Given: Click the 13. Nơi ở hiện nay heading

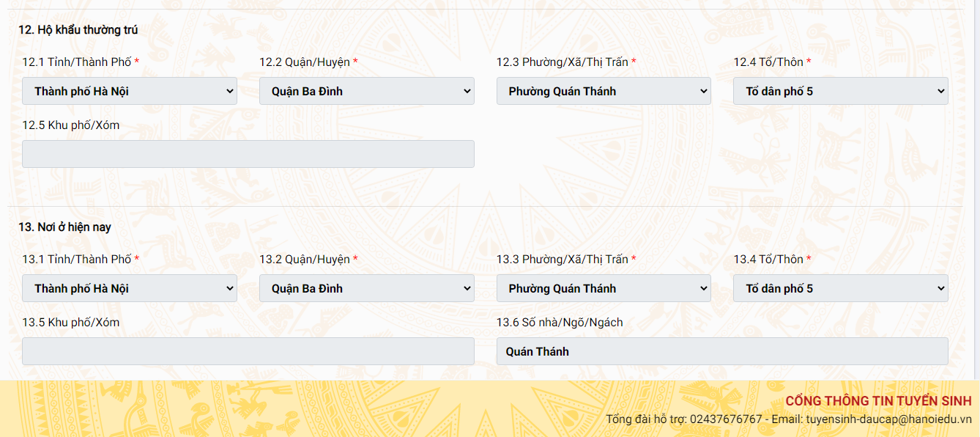Looking at the screenshot, I should pyautogui.click(x=65, y=227).
